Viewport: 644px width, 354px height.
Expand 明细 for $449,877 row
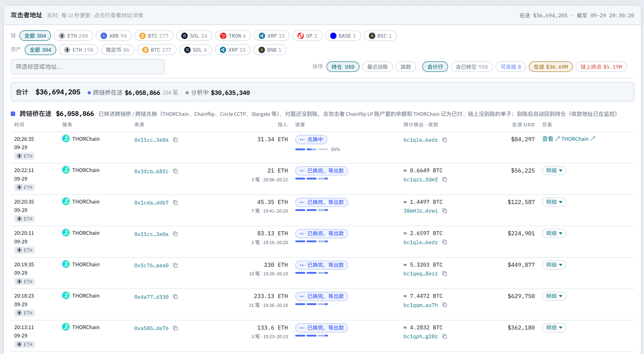point(554,265)
